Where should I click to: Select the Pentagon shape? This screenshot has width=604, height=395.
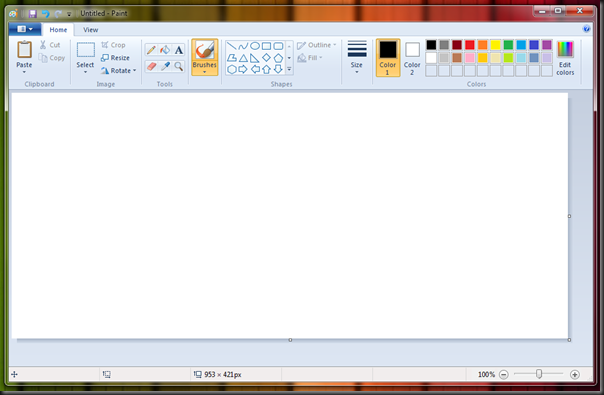pyautogui.click(x=278, y=58)
